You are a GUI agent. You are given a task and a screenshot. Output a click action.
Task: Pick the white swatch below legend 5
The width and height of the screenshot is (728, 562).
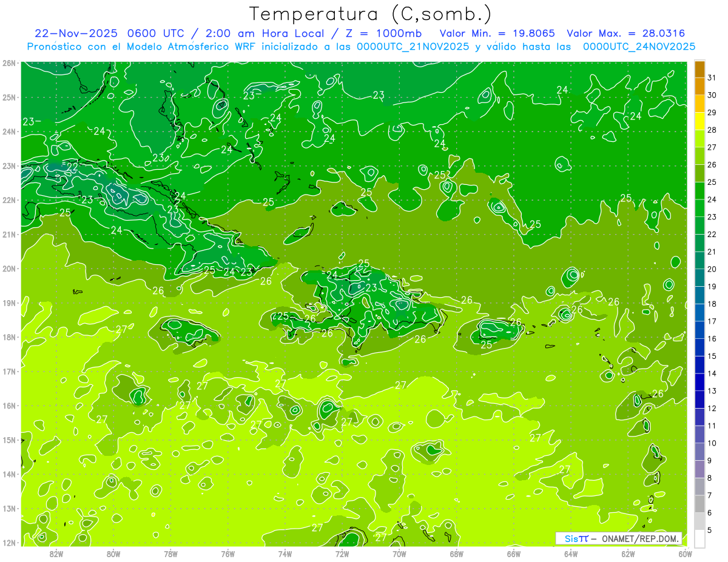pyautogui.click(x=699, y=538)
